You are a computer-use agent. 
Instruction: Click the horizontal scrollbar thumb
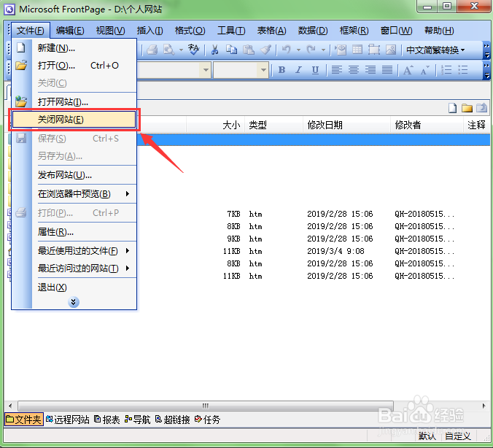pos(206,406)
